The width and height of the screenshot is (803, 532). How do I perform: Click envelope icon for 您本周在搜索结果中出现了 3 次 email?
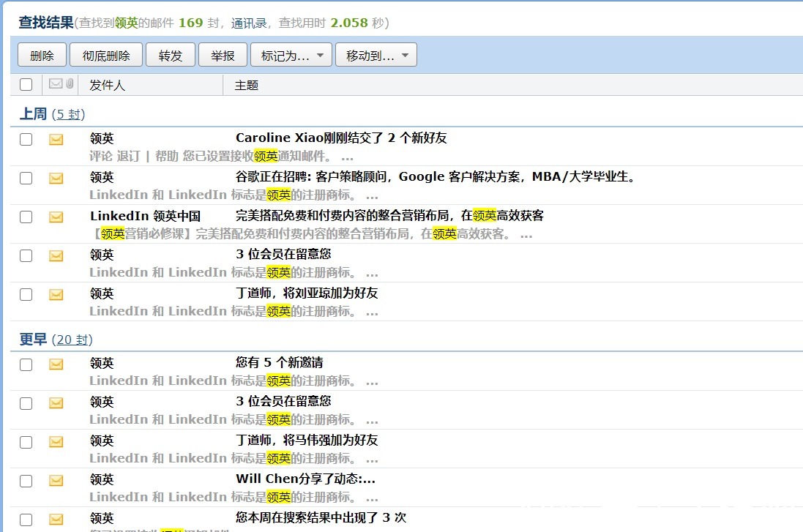[56, 520]
